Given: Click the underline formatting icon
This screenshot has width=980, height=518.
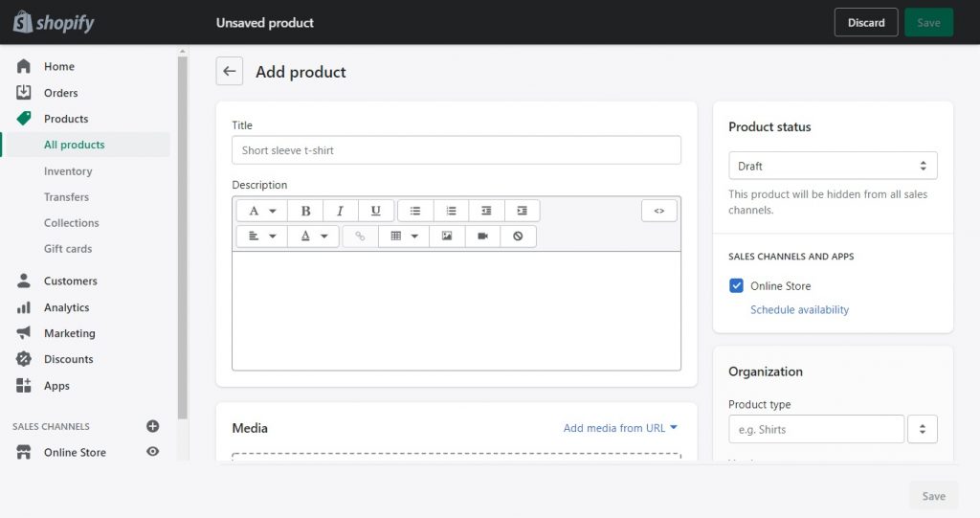Looking at the screenshot, I should click(376, 211).
